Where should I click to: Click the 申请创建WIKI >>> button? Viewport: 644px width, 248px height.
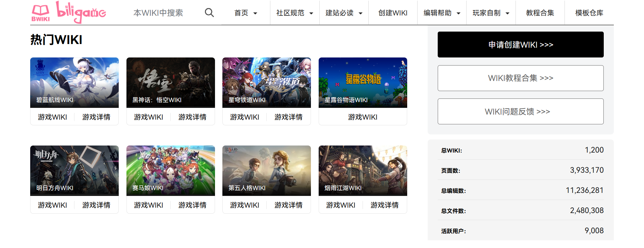click(521, 45)
